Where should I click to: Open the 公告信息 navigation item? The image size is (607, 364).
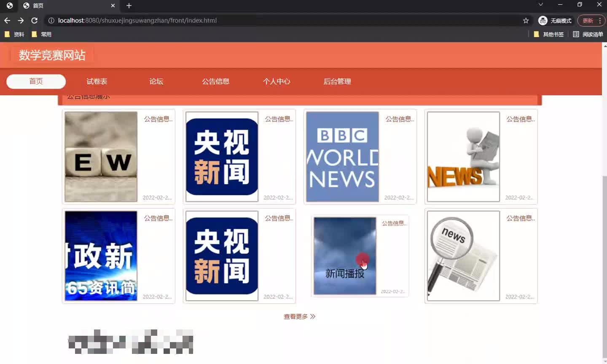click(x=216, y=81)
